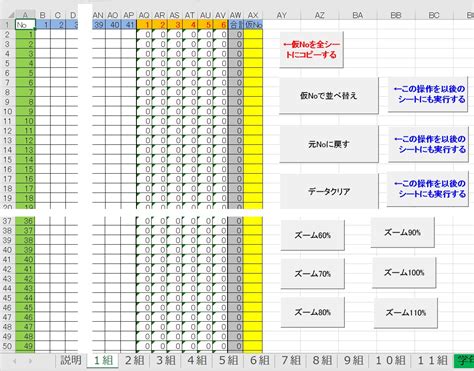Switch to the 9組 sheet tab
Viewport: 474px width, 371px height.
pos(353,360)
